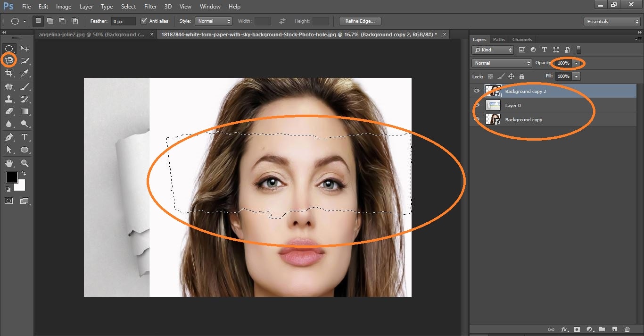
Task: Click the Refine Edge button
Action: click(360, 21)
